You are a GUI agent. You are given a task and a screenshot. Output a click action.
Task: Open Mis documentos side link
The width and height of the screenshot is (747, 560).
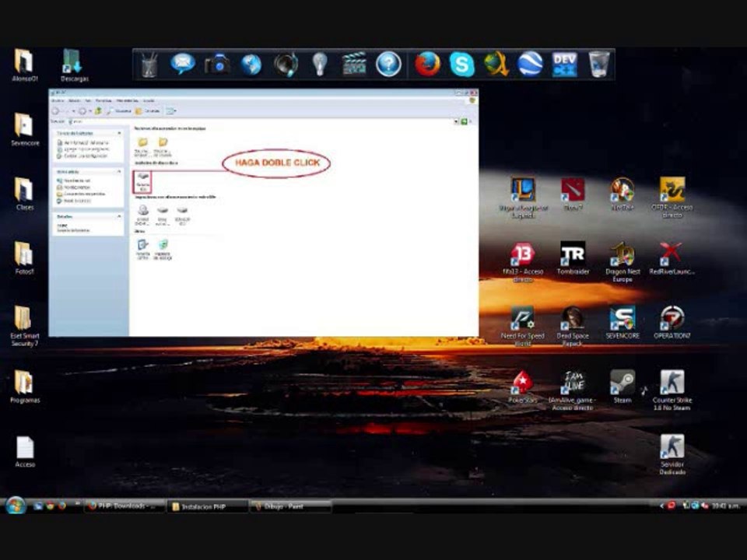pyautogui.click(x=73, y=187)
